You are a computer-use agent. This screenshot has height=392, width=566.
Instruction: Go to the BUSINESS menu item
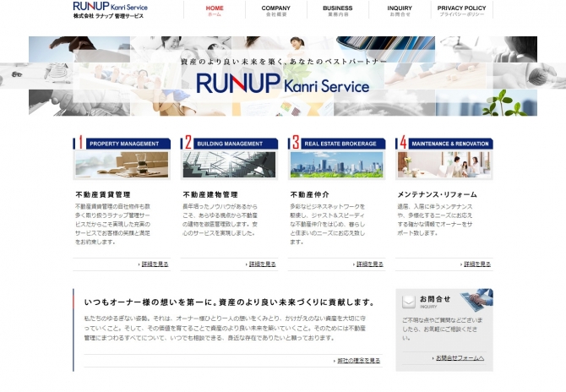tap(338, 10)
